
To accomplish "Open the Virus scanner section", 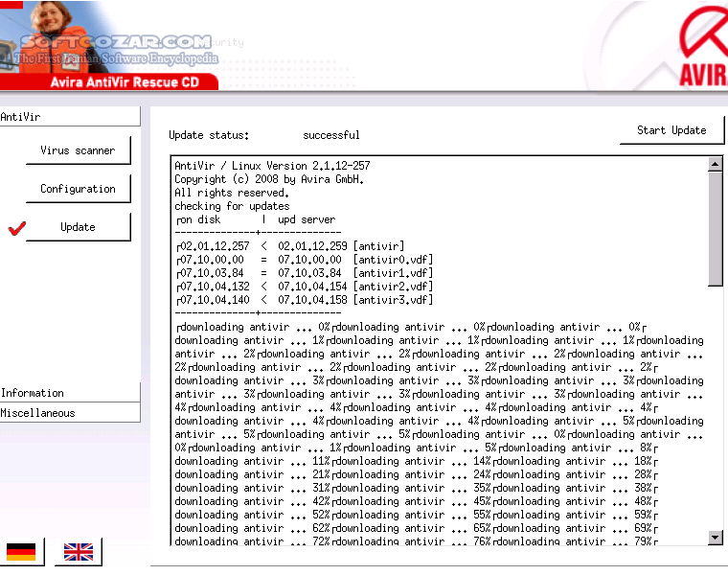I will point(78,150).
